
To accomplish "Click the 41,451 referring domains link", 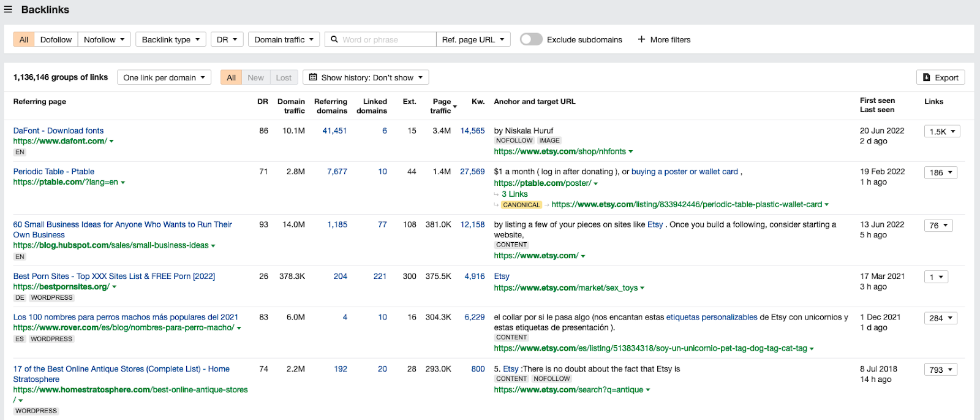I will pos(334,131).
